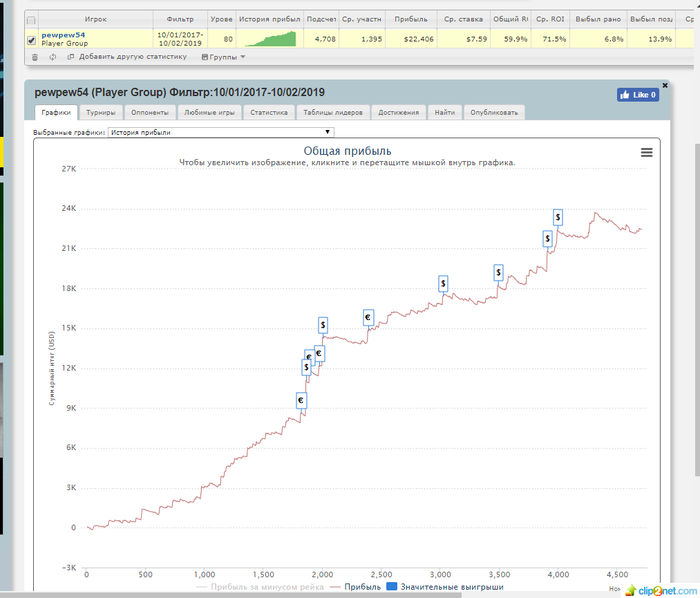Toggle Значительные выигрыши in chart legend
The height and width of the screenshot is (598, 700).
point(445,587)
